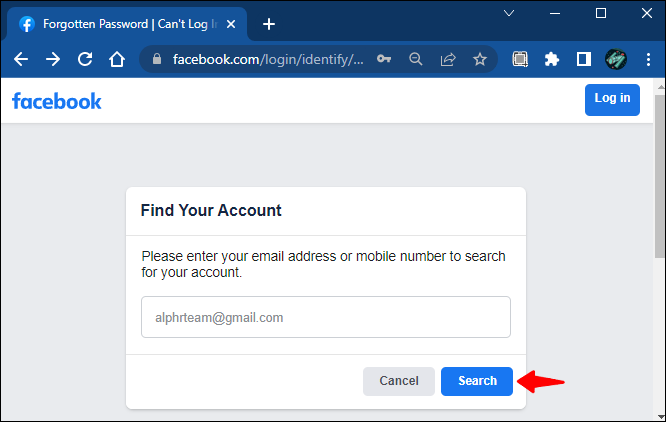Click the facebook logo link
The image size is (666, 422).
click(x=57, y=100)
